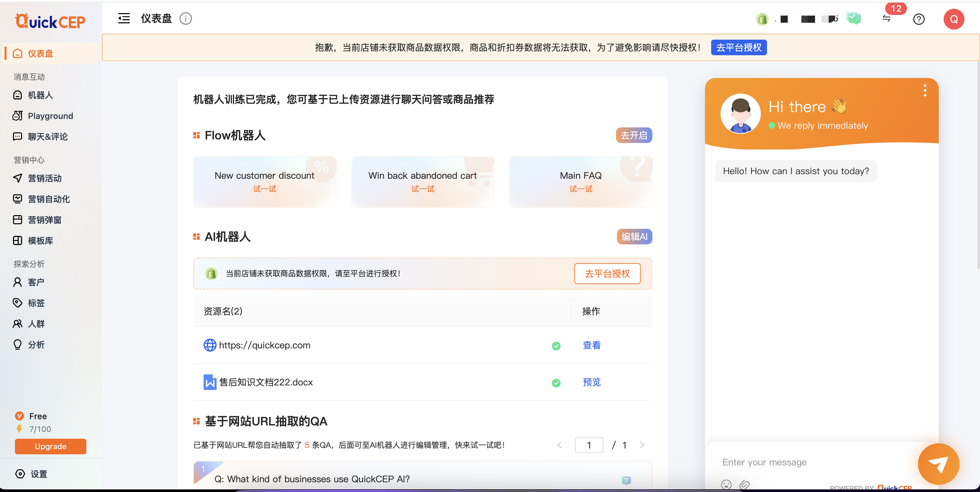Click 查看 for the quickcep.com resource
The height and width of the screenshot is (492, 980).
click(592, 345)
